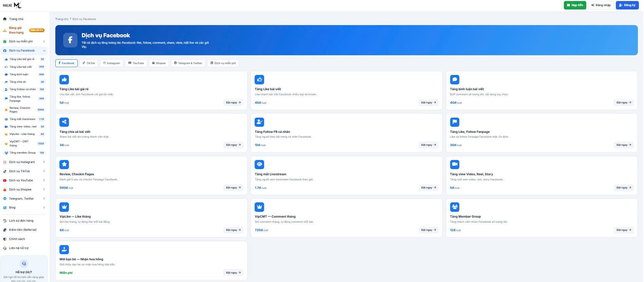Click the support icon beside Liên hệ hỗ trợ
The width and height of the screenshot is (644, 282).
(x=5, y=248)
